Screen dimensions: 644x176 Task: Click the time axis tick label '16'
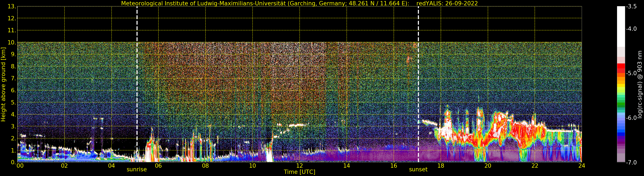394,166
